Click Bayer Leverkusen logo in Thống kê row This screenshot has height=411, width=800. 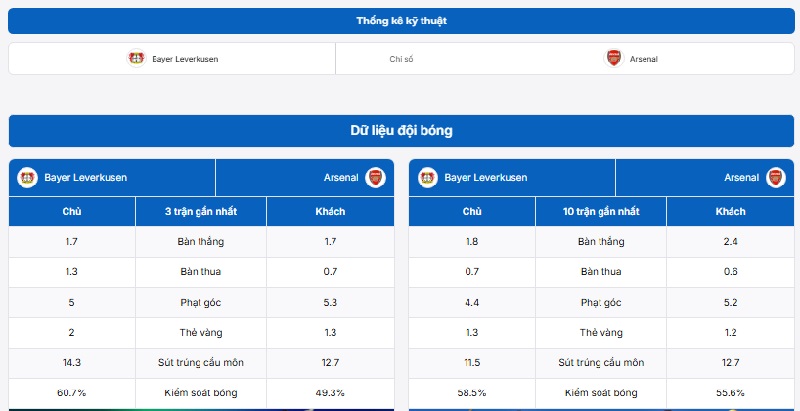(136, 58)
